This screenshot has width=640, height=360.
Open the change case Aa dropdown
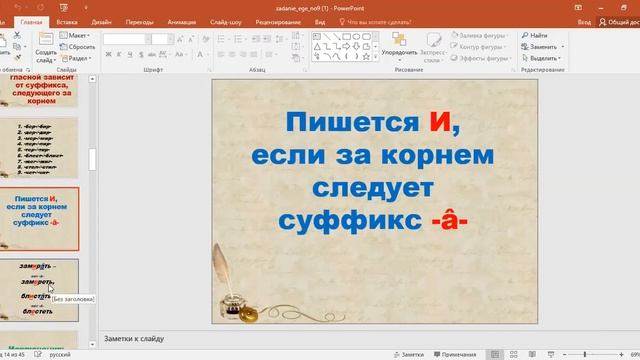pos(181,54)
